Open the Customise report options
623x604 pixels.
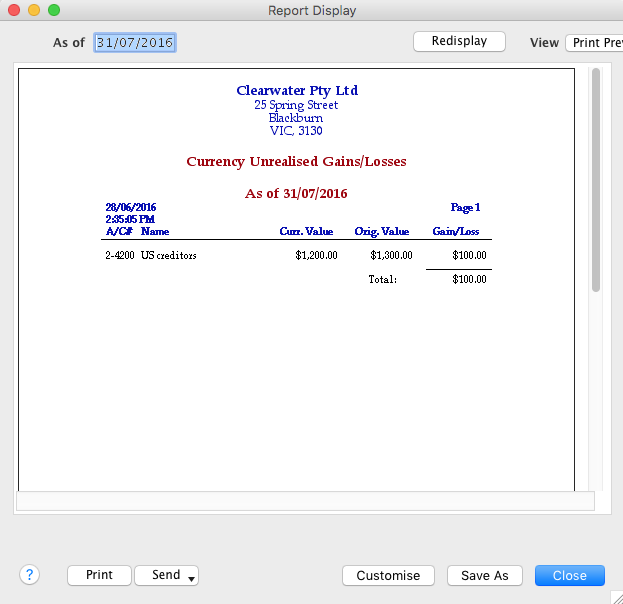point(388,575)
